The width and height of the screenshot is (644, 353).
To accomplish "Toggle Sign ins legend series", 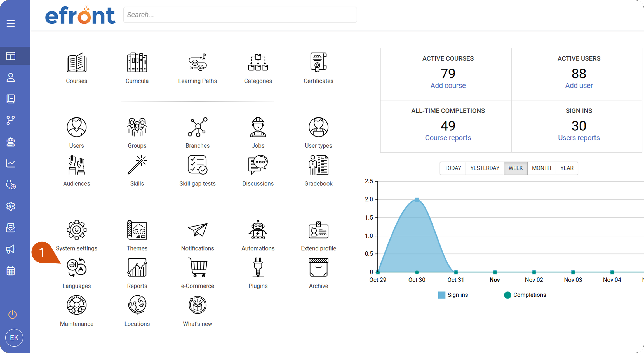I will tap(453, 295).
